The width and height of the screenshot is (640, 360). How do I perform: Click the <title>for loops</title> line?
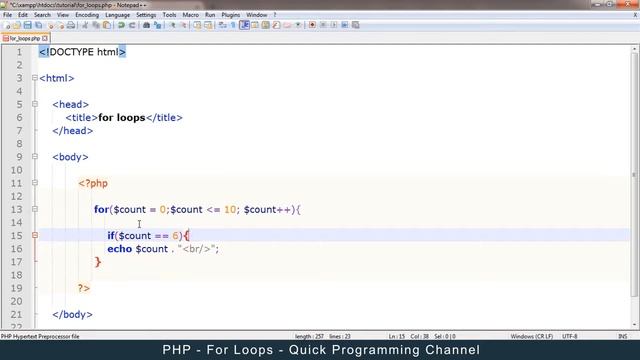tap(124, 118)
